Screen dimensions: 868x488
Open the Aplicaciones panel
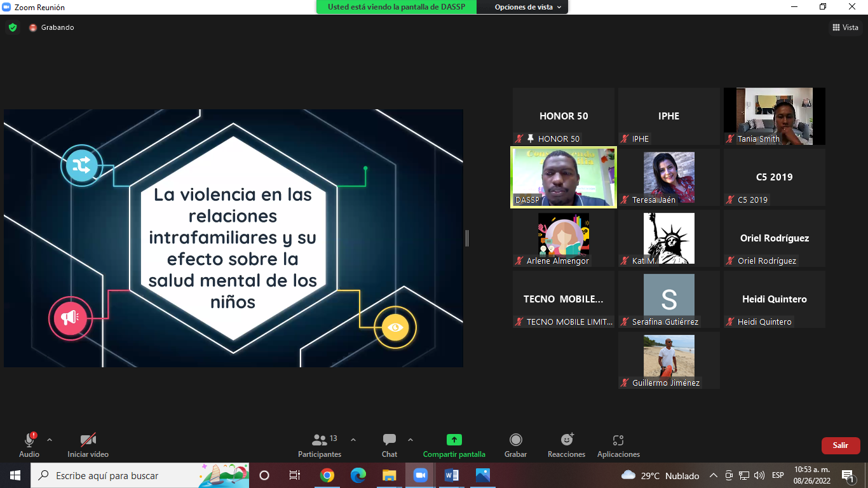pyautogui.click(x=618, y=445)
